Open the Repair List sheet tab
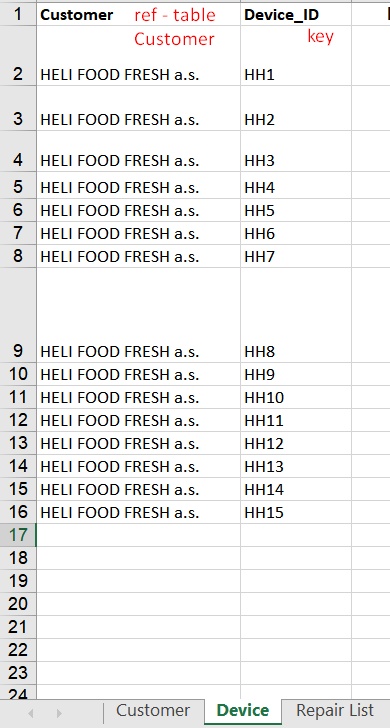Viewport: 390px width, 728px height. tap(335, 710)
